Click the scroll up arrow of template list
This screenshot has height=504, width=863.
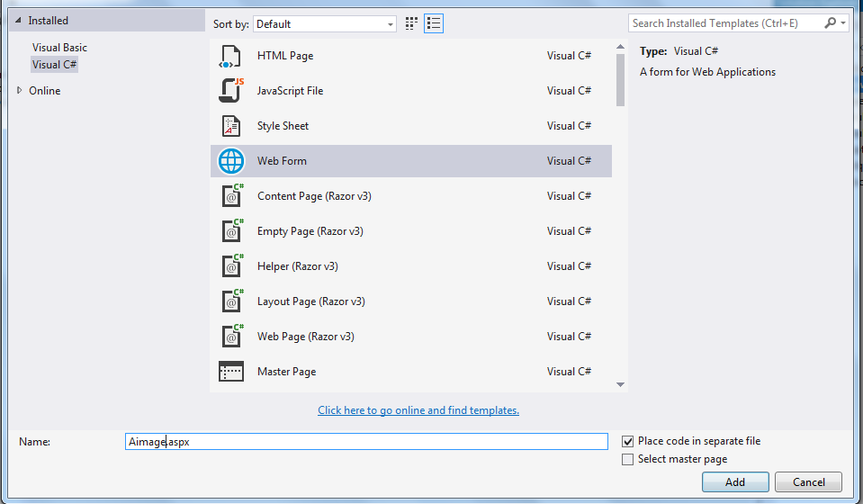pos(620,47)
